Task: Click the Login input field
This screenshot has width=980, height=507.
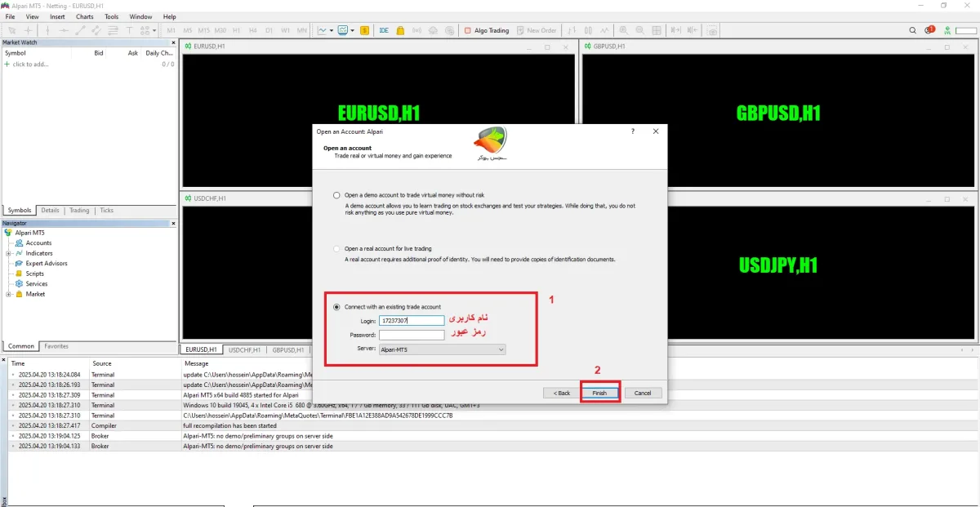Action: pos(412,321)
